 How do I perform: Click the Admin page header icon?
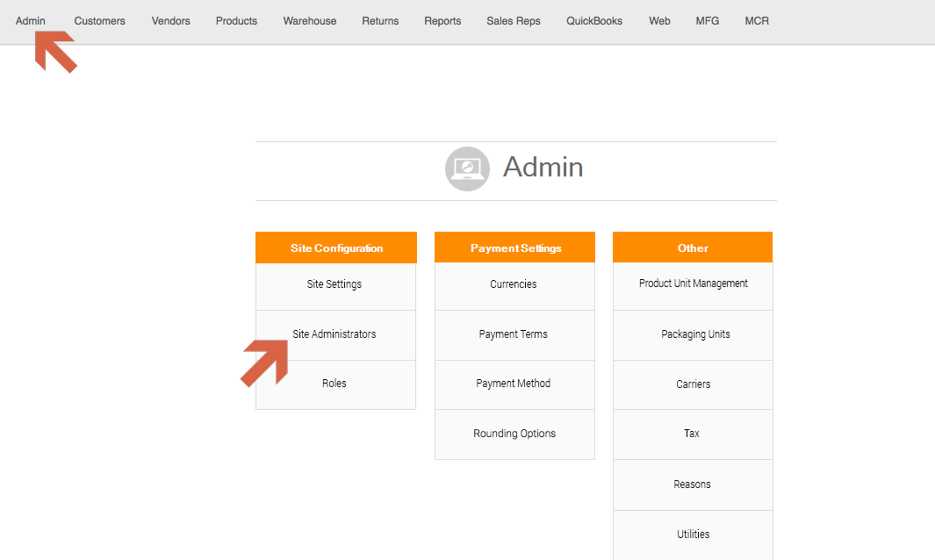pos(467,169)
